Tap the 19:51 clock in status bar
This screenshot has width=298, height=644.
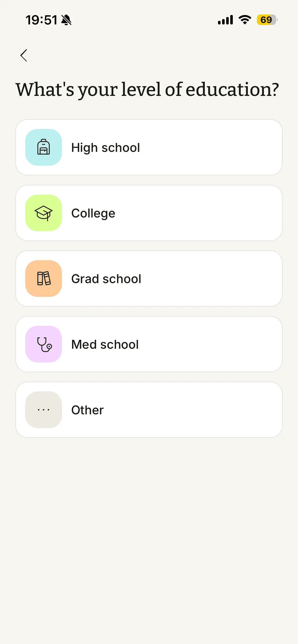(41, 20)
